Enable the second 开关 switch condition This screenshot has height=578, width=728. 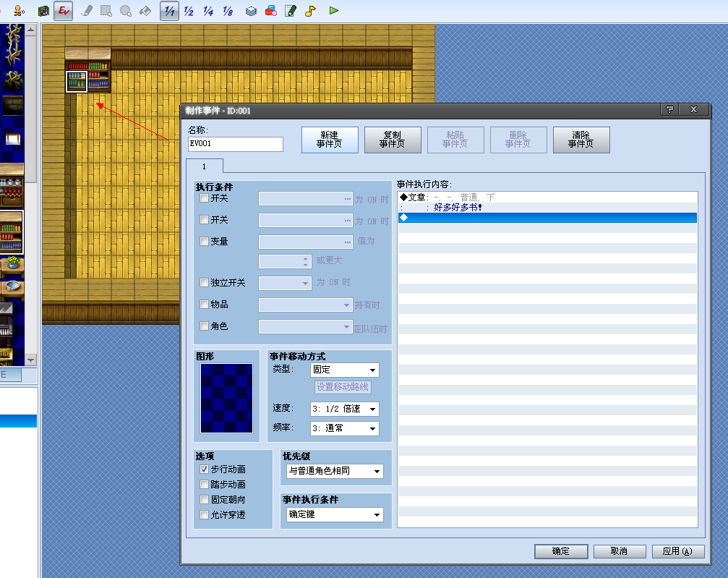pyautogui.click(x=205, y=219)
